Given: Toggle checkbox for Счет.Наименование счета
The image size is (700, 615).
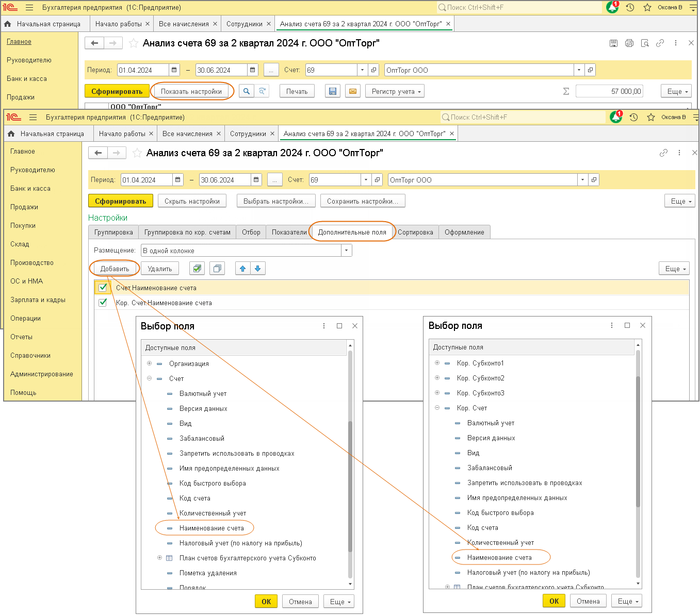Looking at the screenshot, I should 103,288.
